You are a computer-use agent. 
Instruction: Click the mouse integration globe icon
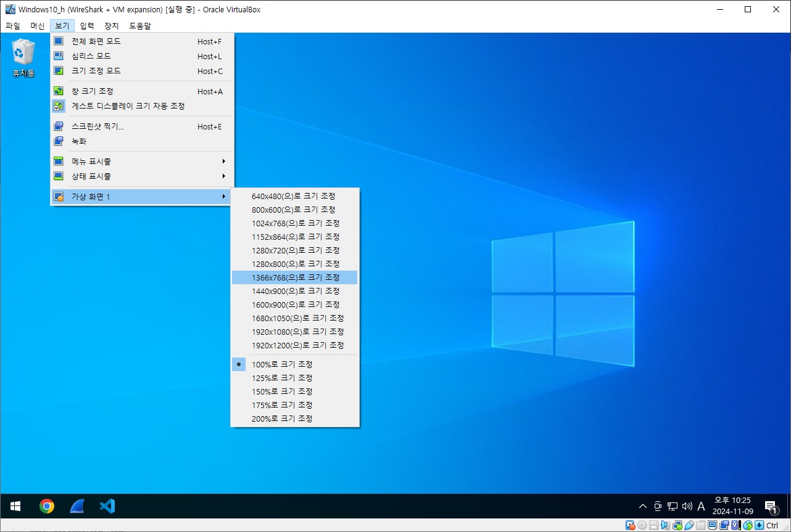click(748, 525)
